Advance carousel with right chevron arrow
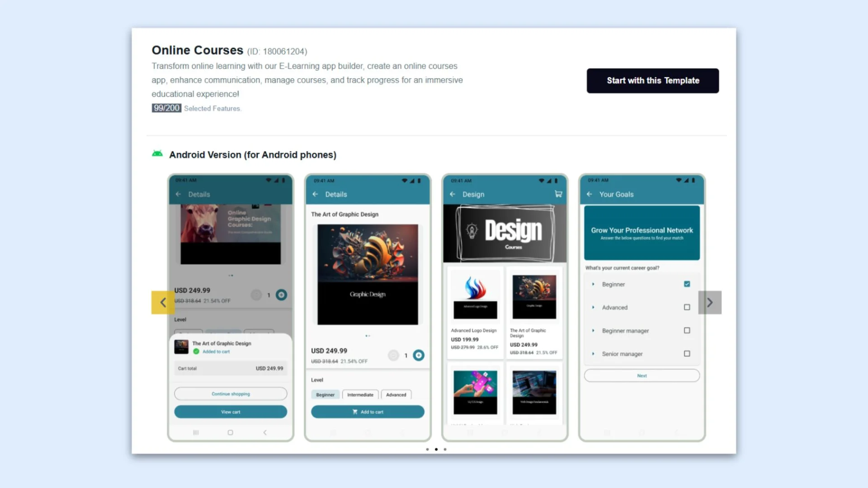 coord(709,302)
